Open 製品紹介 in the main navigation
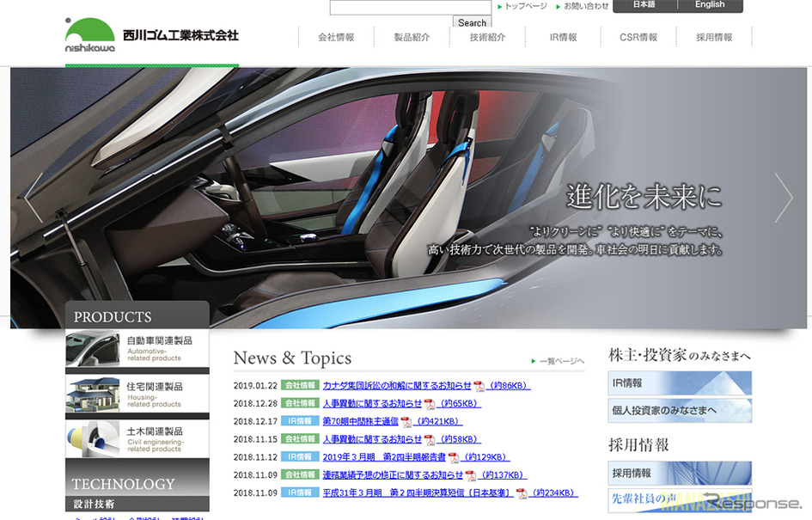The image size is (812, 520). (412, 37)
